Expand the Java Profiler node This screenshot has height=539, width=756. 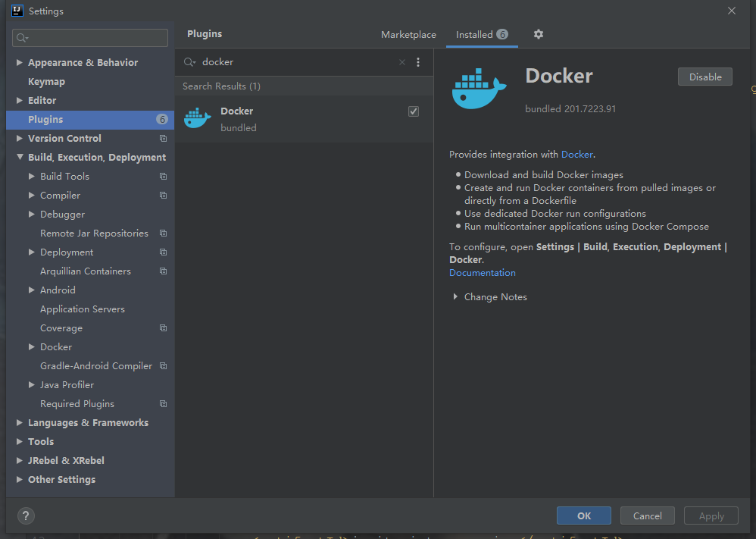tap(31, 384)
